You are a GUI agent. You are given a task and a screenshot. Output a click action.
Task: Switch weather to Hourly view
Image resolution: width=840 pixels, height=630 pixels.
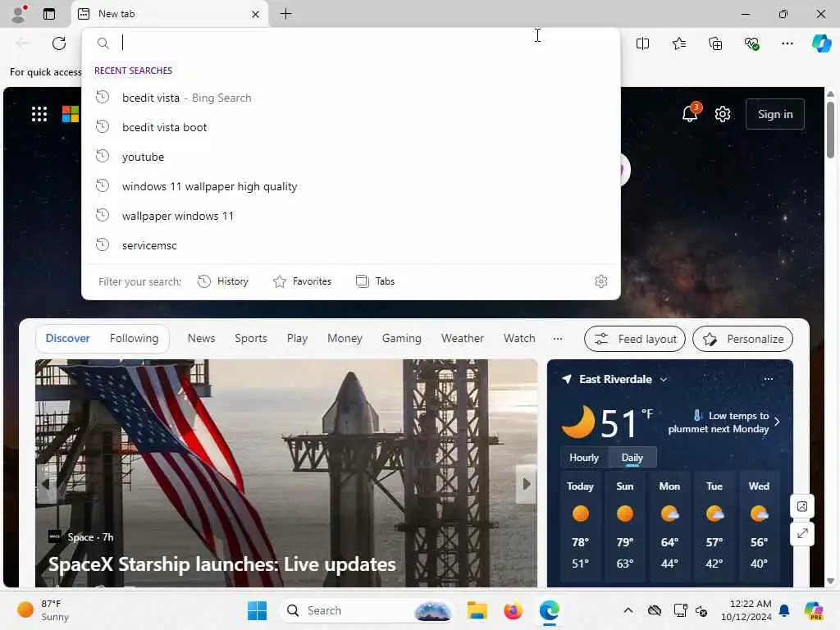pyautogui.click(x=584, y=458)
